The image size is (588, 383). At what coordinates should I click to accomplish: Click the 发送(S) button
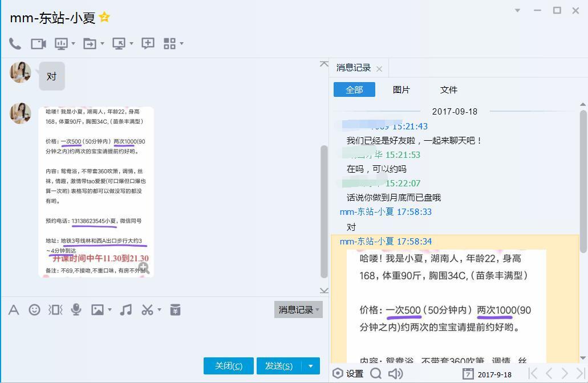278,366
